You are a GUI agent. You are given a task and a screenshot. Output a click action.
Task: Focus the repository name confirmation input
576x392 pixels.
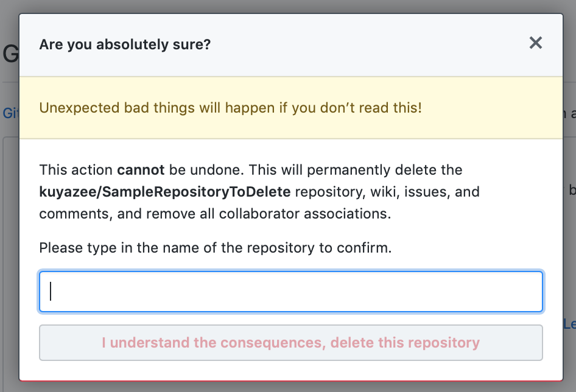[x=291, y=292]
